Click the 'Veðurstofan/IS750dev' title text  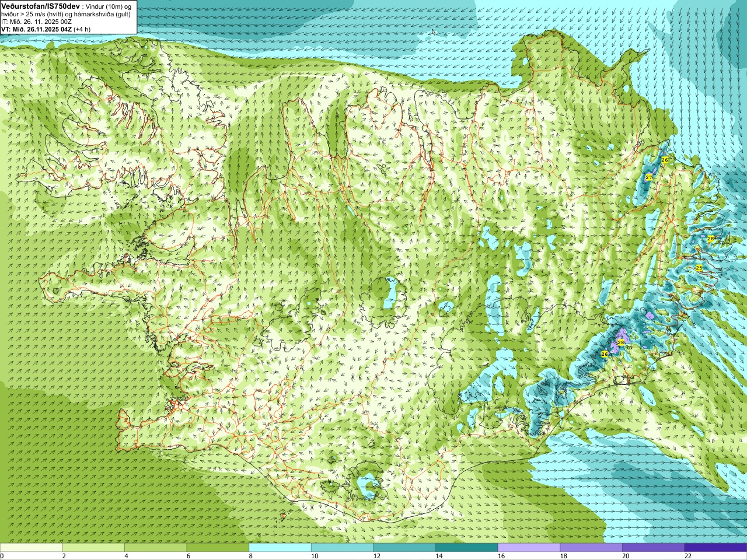tap(41, 6)
